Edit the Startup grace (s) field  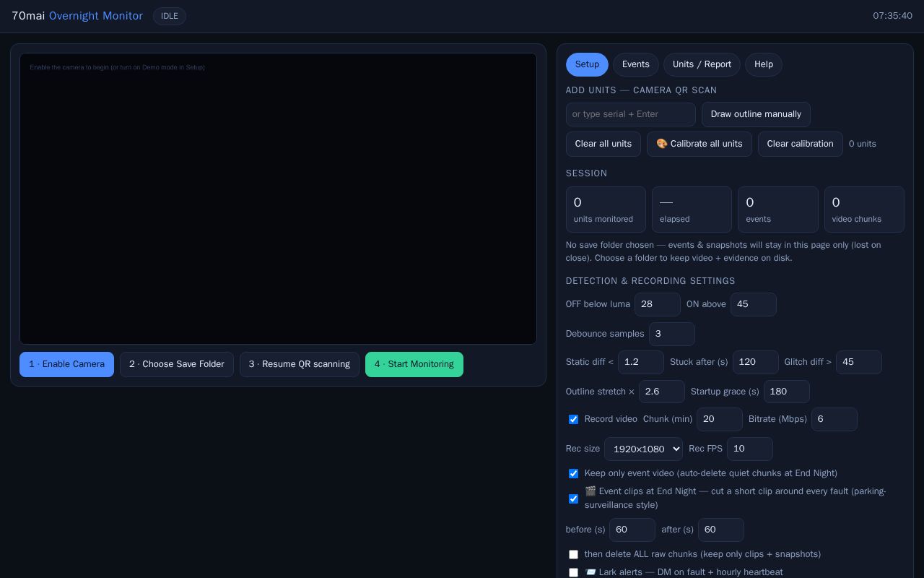(787, 392)
